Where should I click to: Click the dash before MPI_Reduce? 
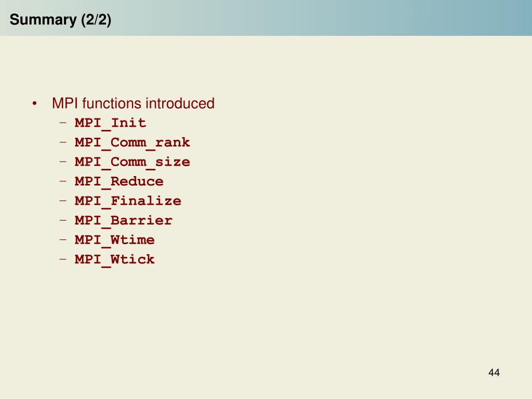point(63,181)
